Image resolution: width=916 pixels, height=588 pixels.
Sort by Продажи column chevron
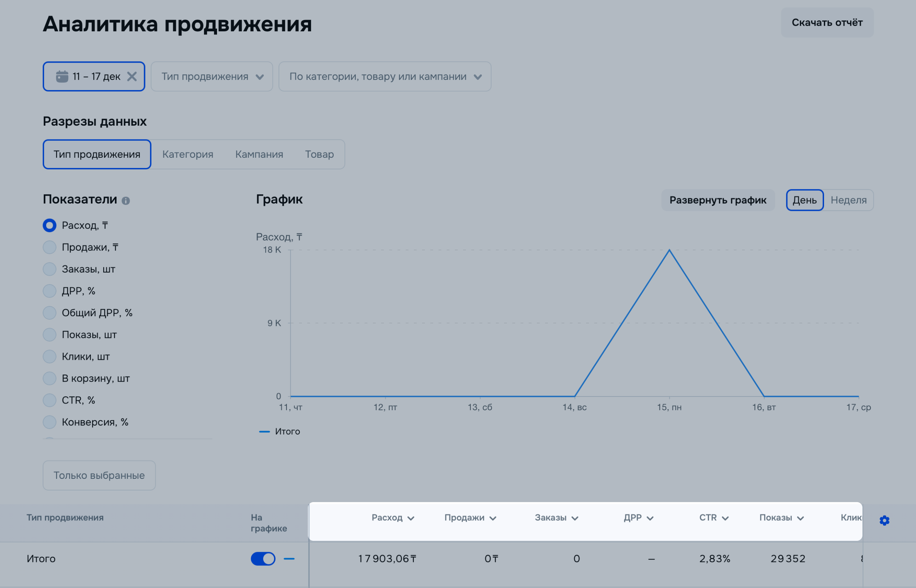tap(493, 519)
